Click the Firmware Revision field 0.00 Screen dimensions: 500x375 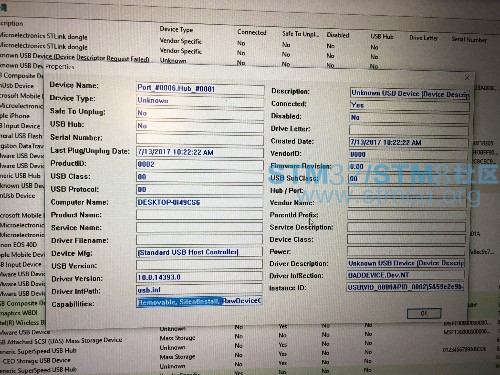pyautogui.click(x=408, y=167)
